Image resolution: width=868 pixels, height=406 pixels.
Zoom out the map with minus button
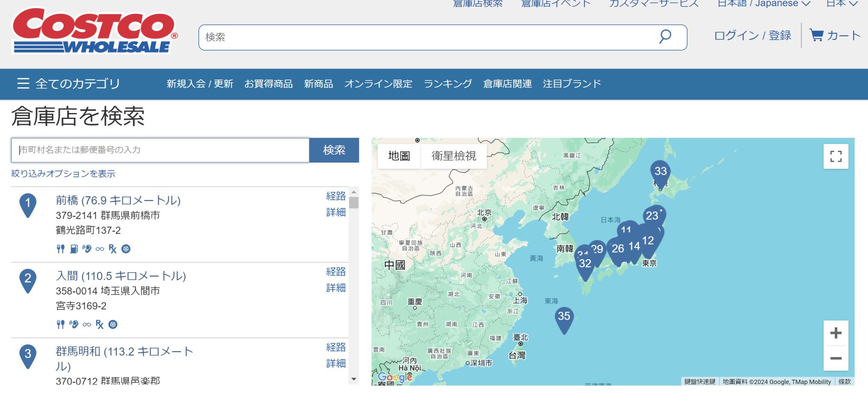coord(836,358)
